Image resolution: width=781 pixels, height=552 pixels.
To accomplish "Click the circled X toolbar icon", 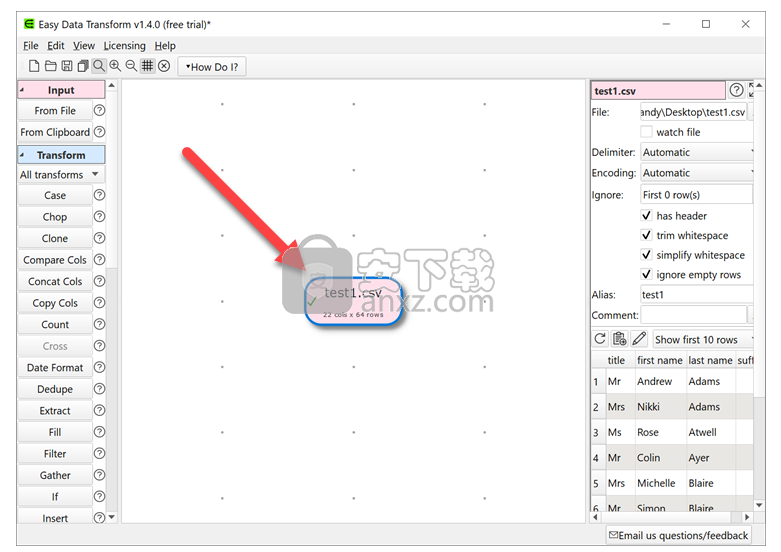I will tap(164, 66).
